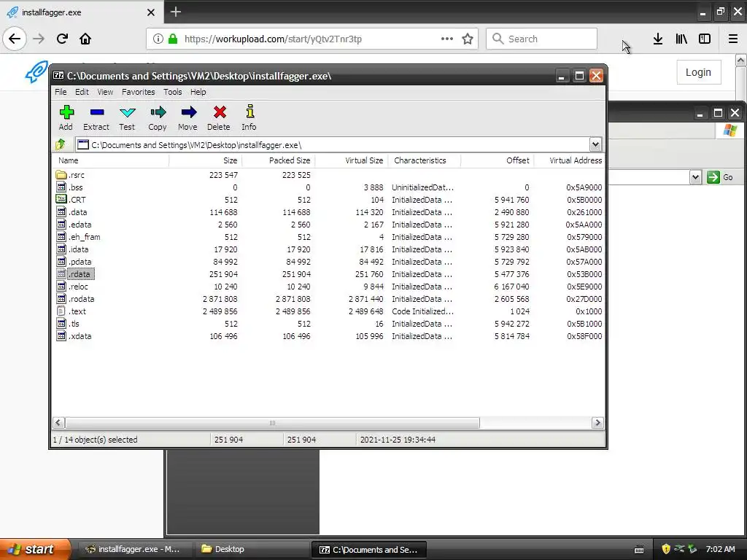Bookmark this page with the star
The height and width of the screenshot is (560, 747).
[468, 39]
